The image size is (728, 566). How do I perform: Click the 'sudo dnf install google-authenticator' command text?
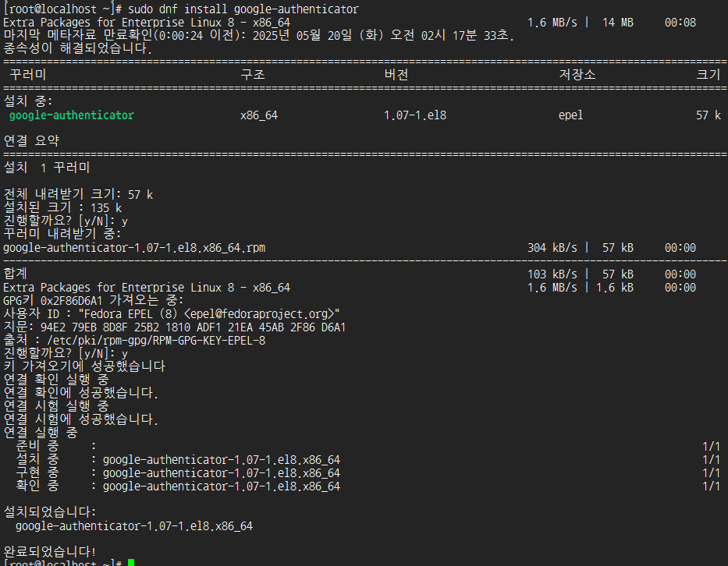pos(243,9)
